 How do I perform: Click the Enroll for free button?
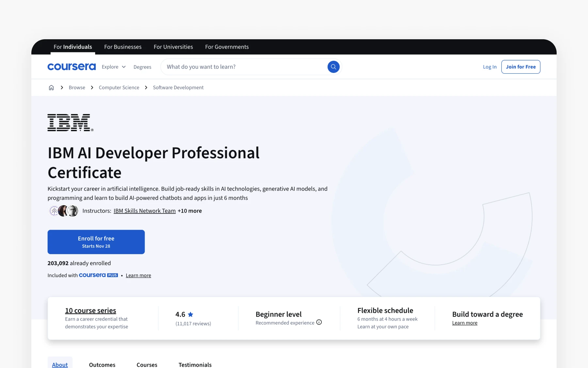tap(96, 242)
